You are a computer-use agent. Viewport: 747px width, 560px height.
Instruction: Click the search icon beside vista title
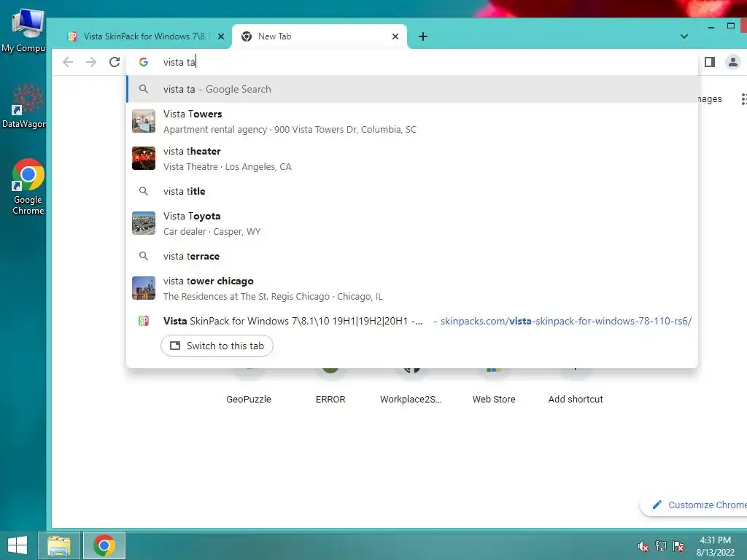pos(144,191)
